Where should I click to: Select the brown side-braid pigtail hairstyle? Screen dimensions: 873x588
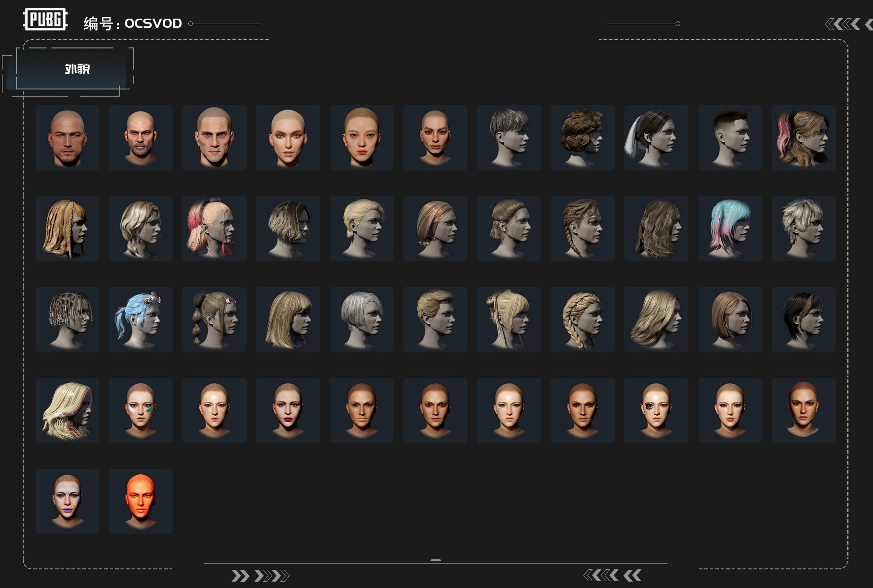tap(582, 228)
